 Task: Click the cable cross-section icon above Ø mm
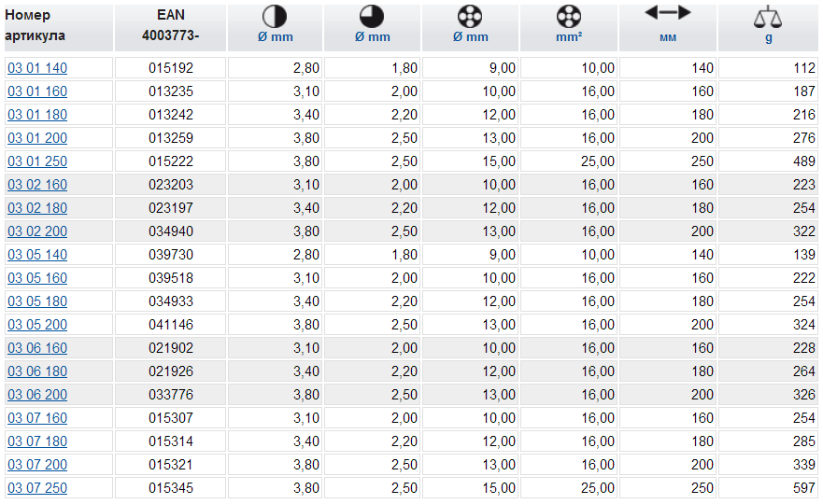click(x=470, y=16)
